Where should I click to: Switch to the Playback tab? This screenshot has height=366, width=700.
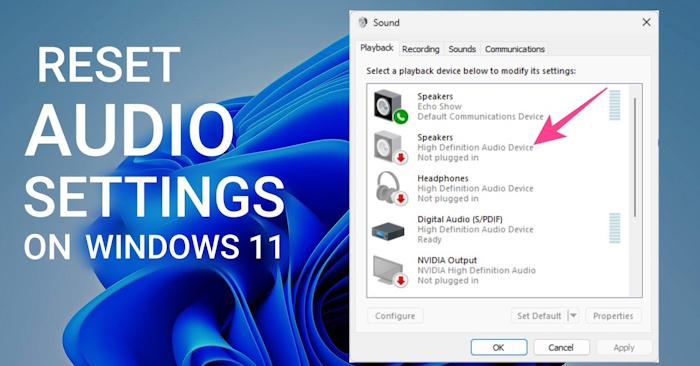coord(377,48)
